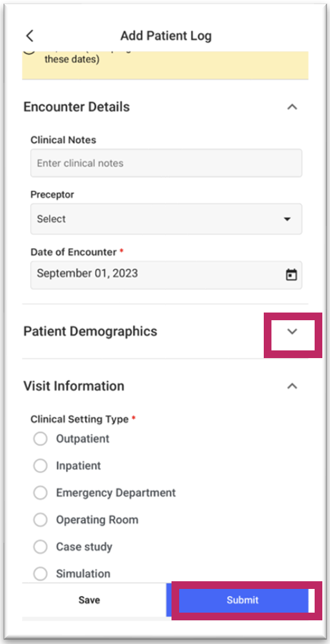Click the September 01, 2023 date field
330x644 pixels.
[166, 275]
